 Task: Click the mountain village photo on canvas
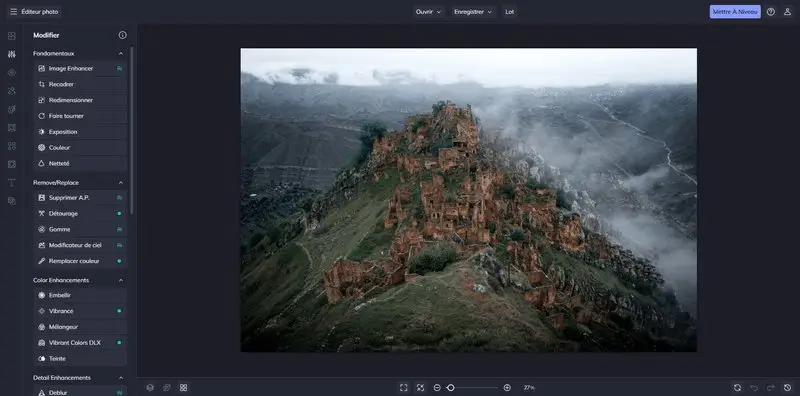468,200
